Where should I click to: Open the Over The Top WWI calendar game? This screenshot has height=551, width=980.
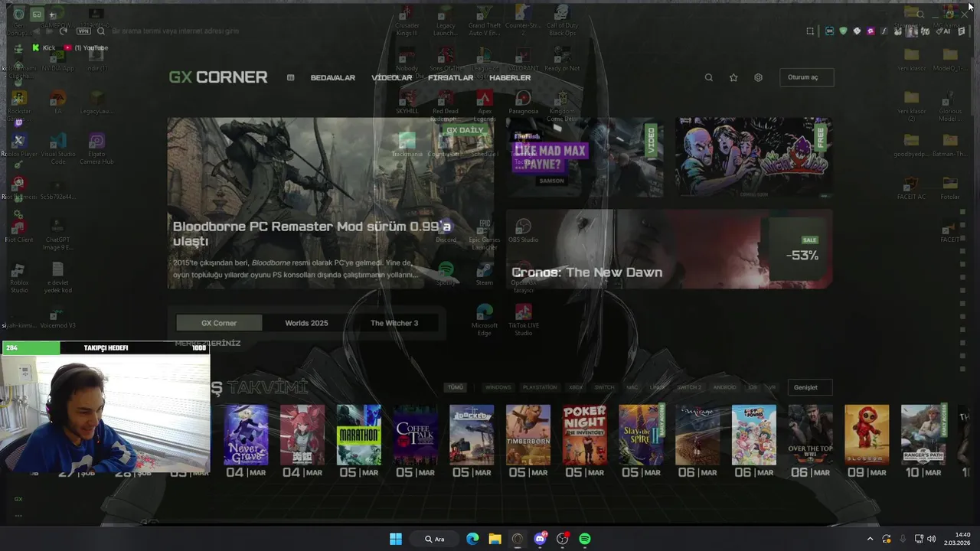(810, 435)
